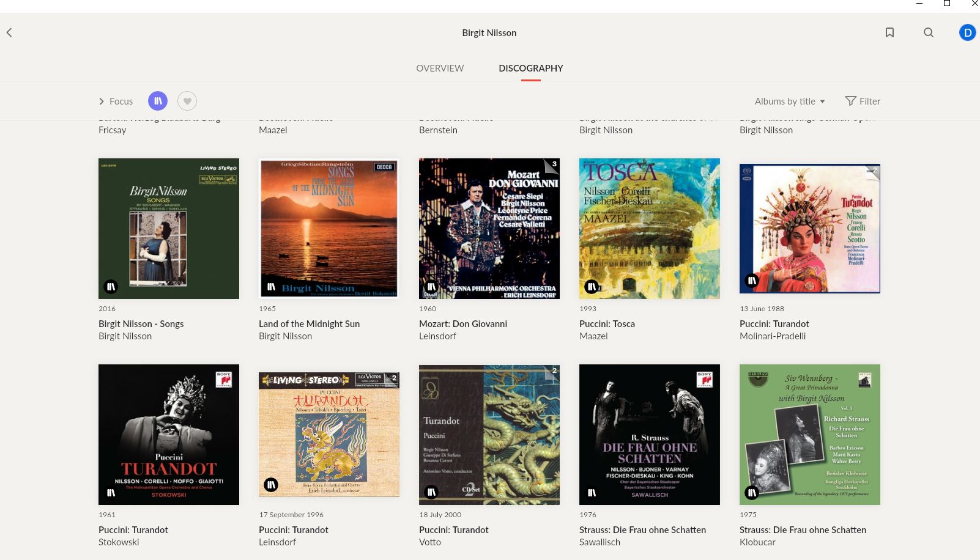Select the Discography tab
The width and height of the screenshot is (980, 560).
tap(531, 68)
